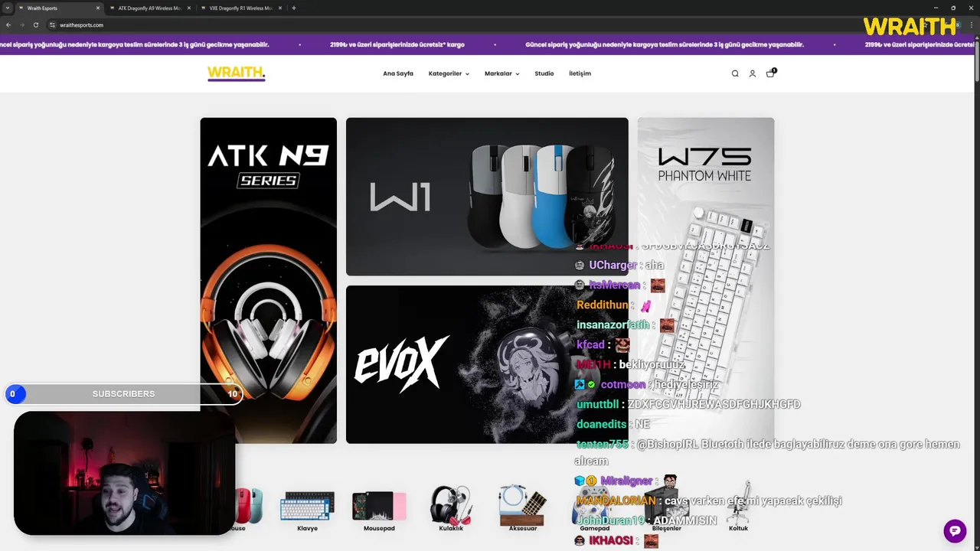Screen dimensions: 980x551
Task: Open the Koltuk category icon
Action: [x=738, y=507]
